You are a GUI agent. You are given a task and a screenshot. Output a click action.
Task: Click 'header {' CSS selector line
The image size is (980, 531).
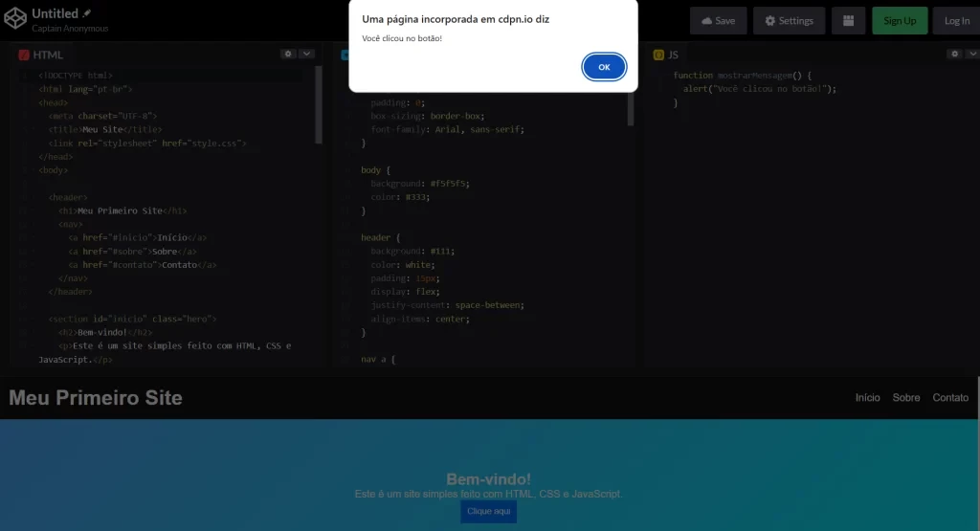pyautogui.click(x=380, y=237)
